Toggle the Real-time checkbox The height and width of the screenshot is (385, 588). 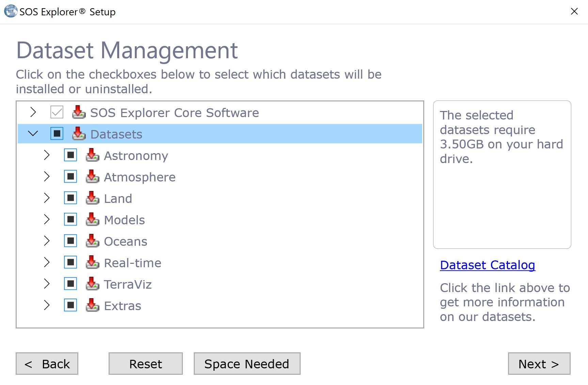click(x=70, y=262)
